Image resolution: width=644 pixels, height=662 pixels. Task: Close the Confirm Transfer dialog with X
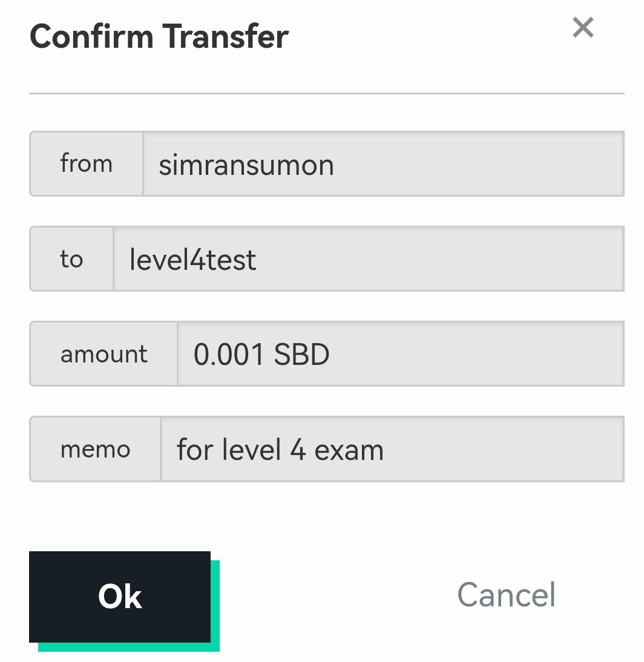583,27
